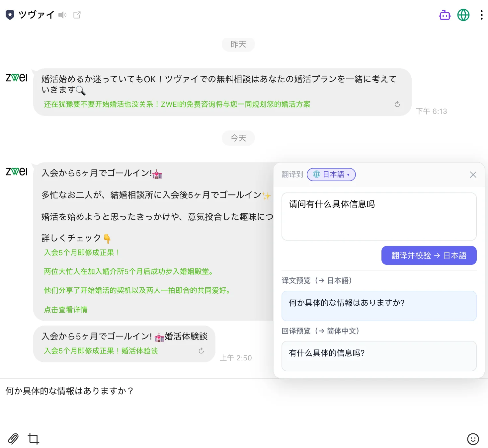Click ZWEI avatar beside yesterday's message

point(17,78)
